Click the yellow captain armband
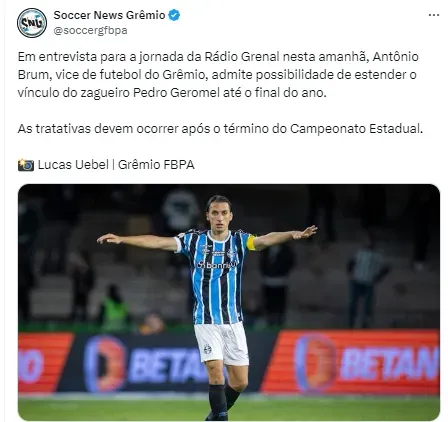 251,243
